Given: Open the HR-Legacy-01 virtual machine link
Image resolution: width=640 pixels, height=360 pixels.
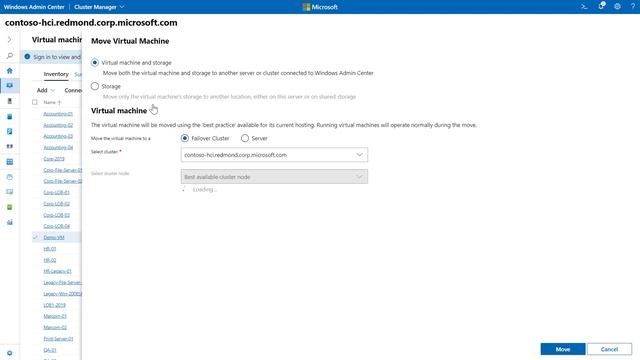Looking at the screenshot, I should [x=57, y=271].
